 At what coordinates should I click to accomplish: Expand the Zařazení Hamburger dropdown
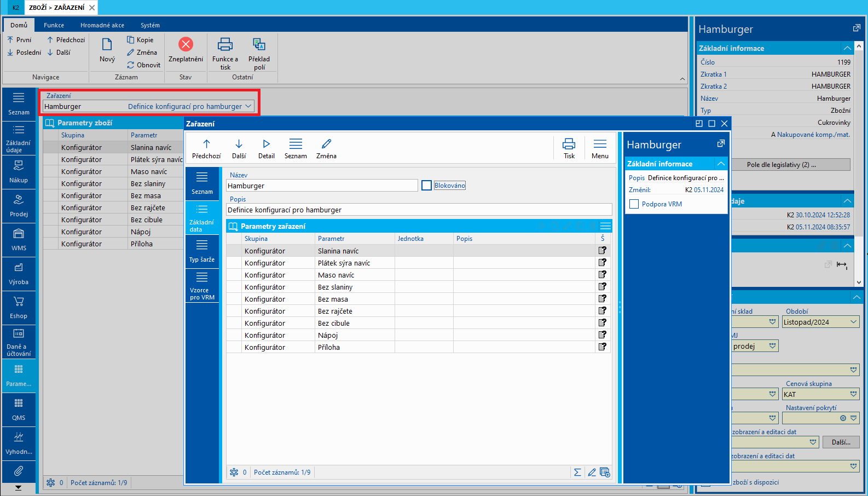pyautogui.click(x=248, y=106)
